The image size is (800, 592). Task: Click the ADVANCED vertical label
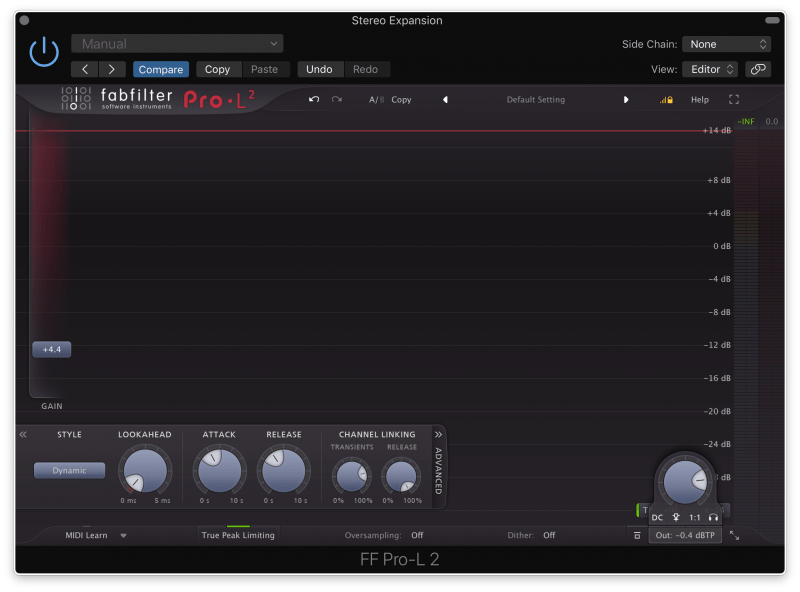pos(438,471)
